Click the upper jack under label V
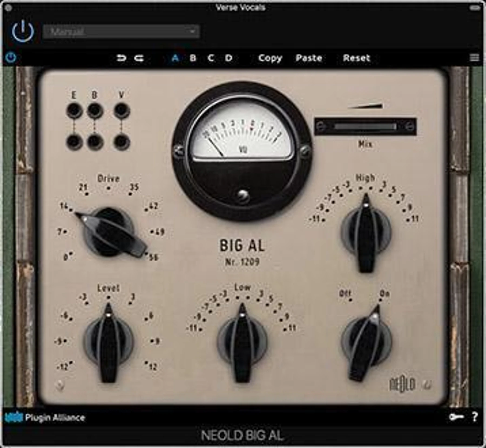 121,111
